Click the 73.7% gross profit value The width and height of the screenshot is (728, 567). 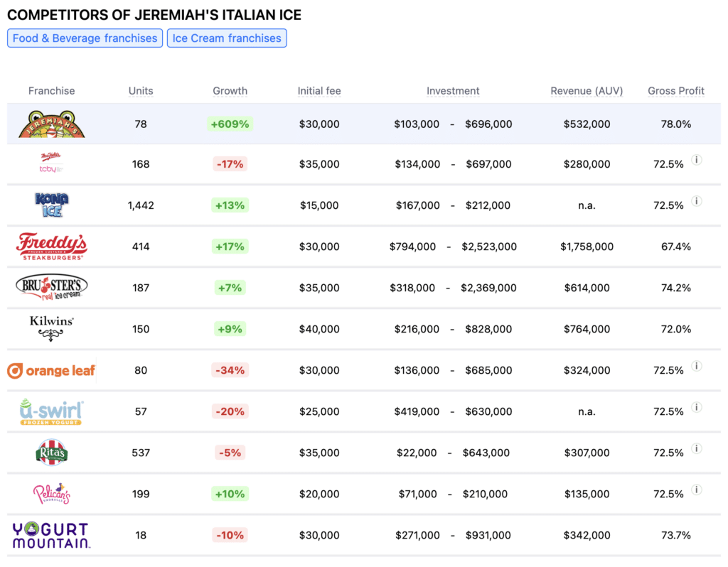point(676,535)
